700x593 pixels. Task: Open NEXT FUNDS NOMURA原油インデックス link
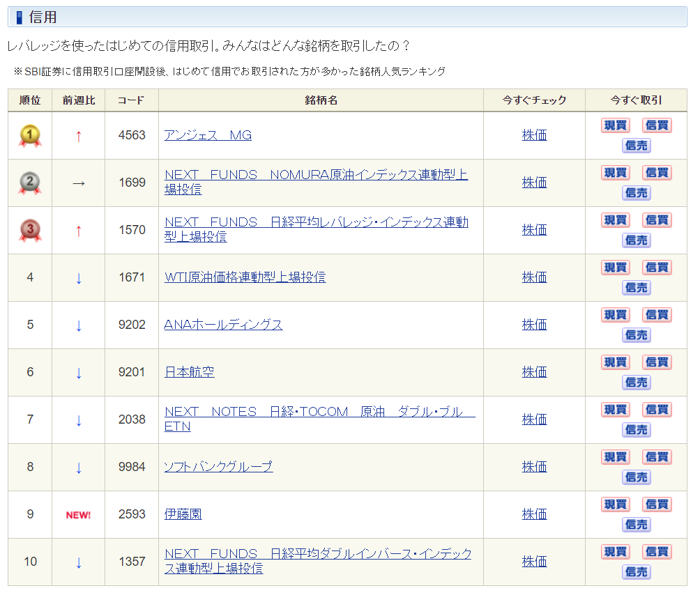[x=316, y=182]
